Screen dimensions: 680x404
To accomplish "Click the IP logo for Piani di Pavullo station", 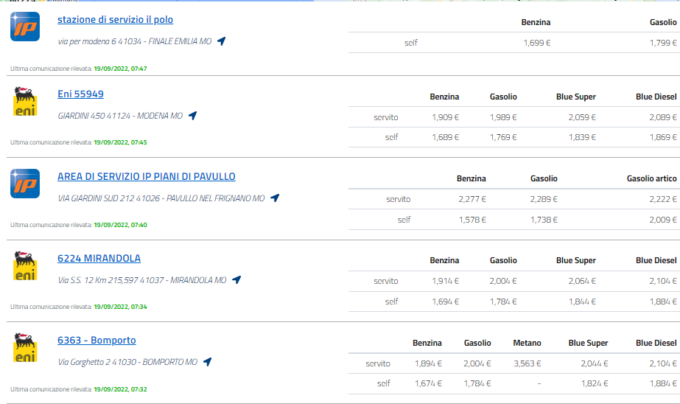I will coord(25,186).
